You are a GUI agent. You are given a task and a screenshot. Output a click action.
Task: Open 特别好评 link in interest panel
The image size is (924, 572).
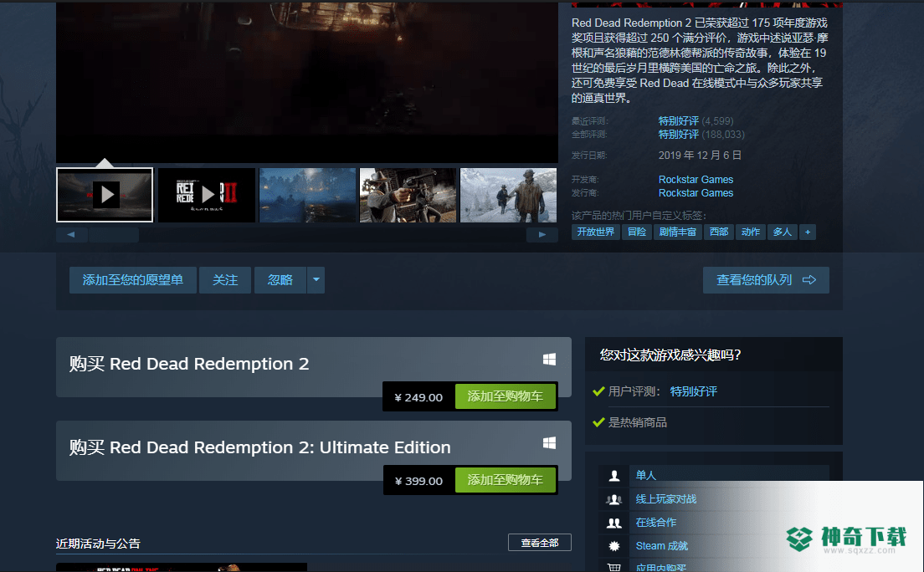coord(694,391)
